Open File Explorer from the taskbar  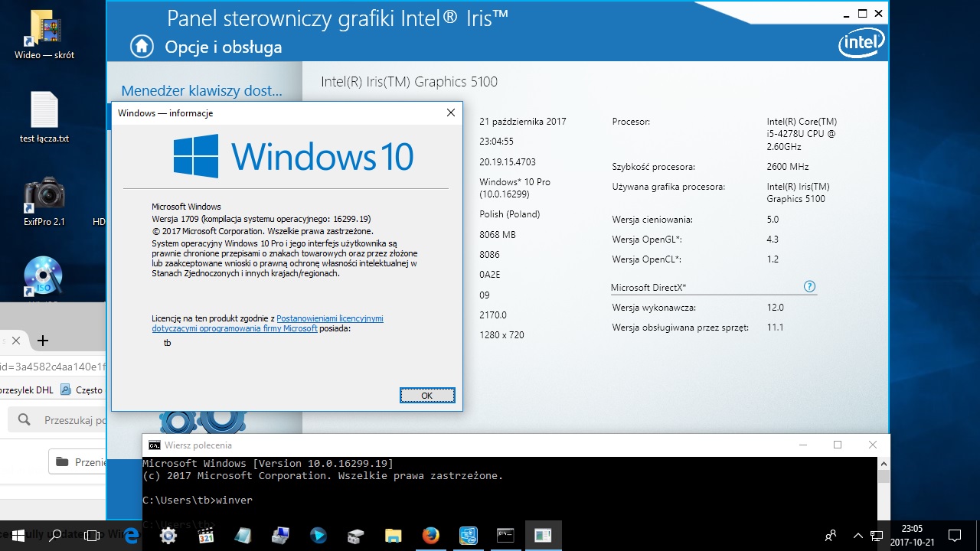[394, 536]
